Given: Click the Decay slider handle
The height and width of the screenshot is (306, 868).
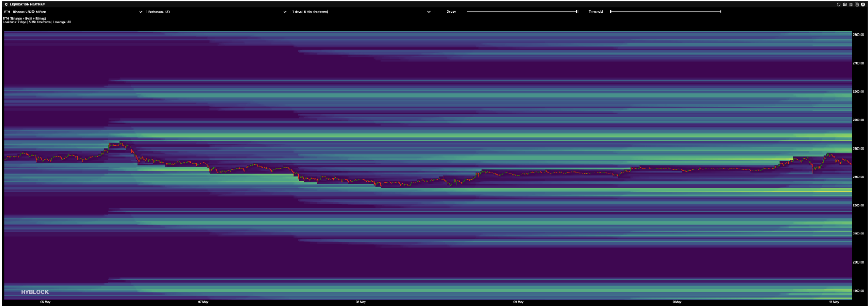Looking at the screenshot, I should click(x=576, y=12).
